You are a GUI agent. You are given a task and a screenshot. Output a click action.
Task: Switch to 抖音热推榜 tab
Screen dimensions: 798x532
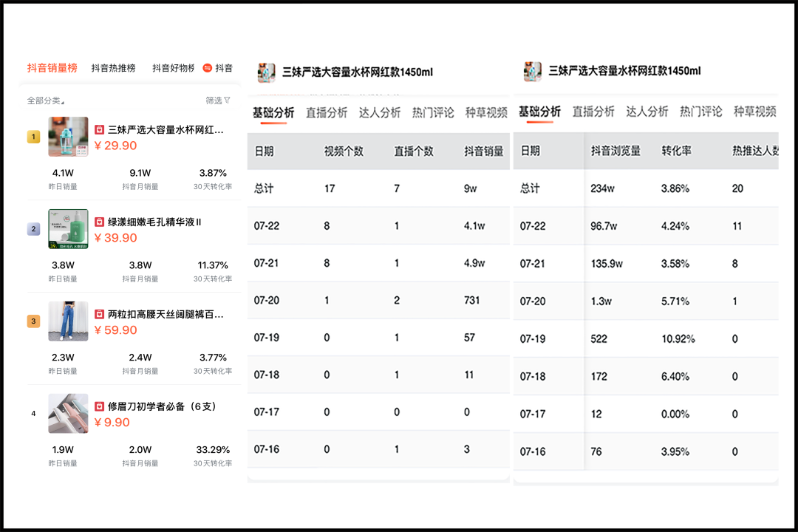tap(114, 68)
